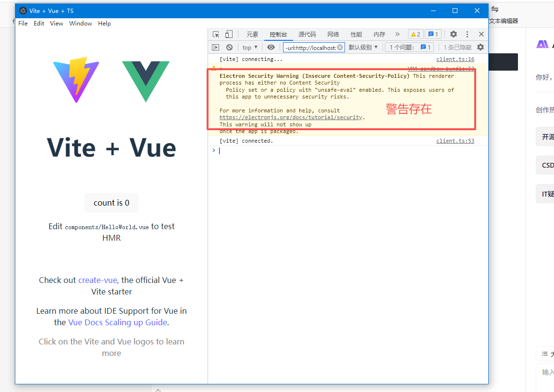Open the 内存 (Memory) tab
Viewport: 554px width, 392px height.
[379, 34]
